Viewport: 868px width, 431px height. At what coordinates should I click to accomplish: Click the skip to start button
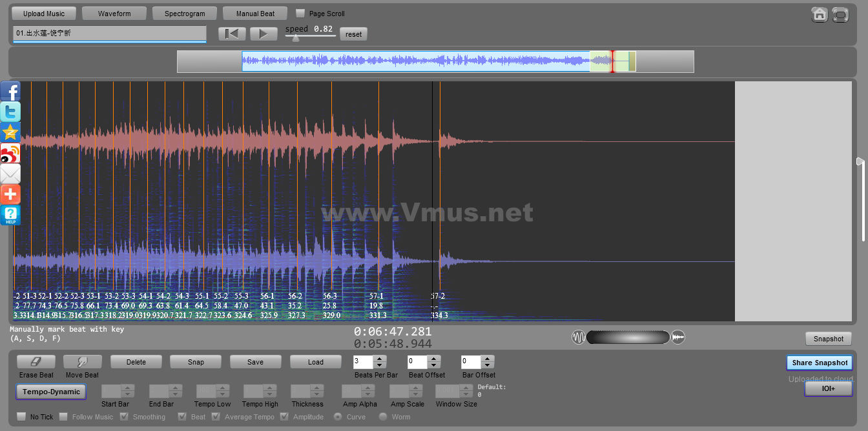click(232, 34)
